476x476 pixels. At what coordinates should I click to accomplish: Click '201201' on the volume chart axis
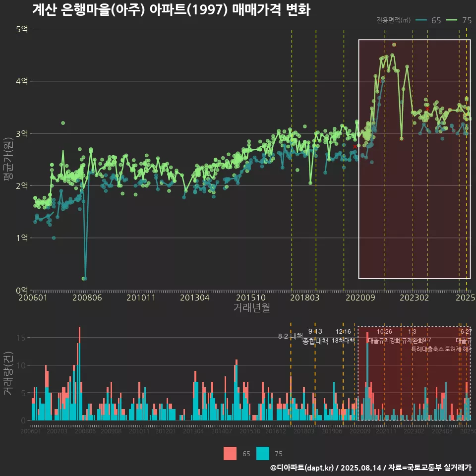(166, 431)
